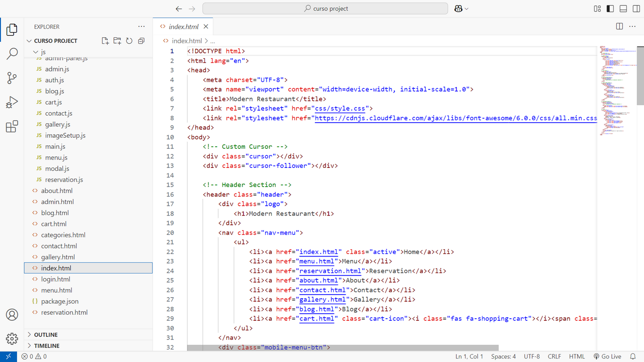Click the editor vertical scrollbar
The width and height of the screenshot is (644, 362).
coord(640,75)
